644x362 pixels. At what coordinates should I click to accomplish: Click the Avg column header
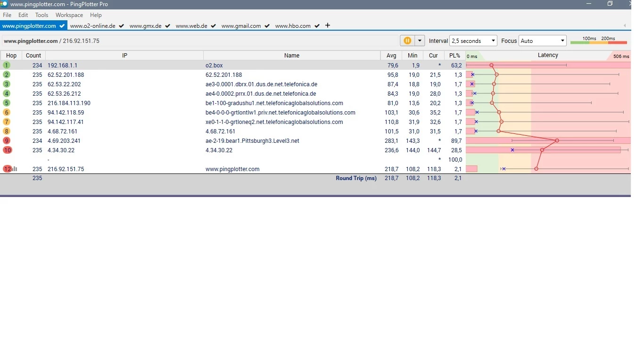[x=391, y=56]
